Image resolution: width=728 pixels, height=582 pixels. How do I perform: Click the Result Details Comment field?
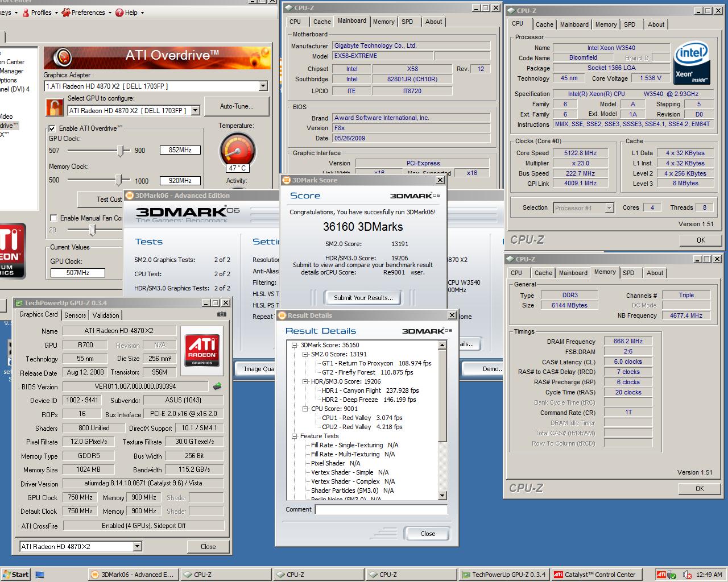381,510
